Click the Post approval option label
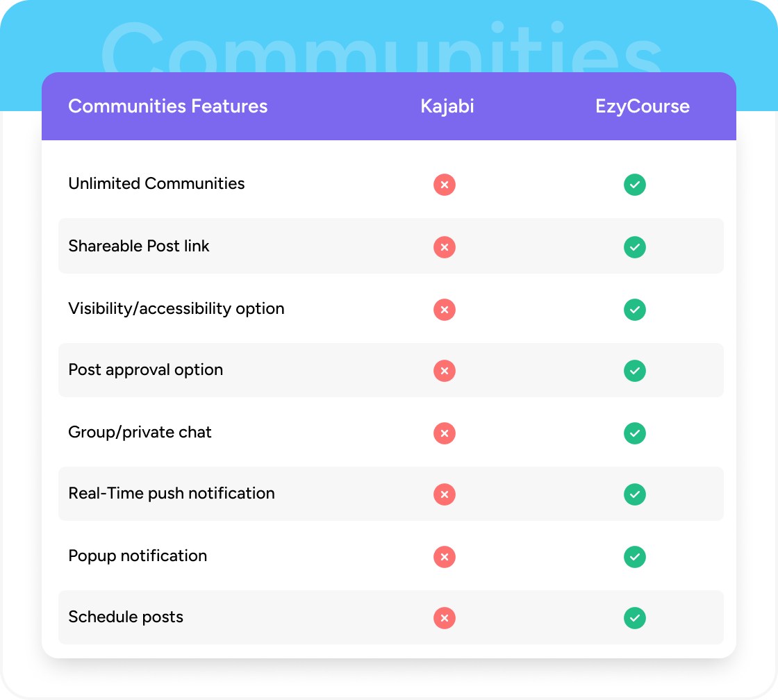 tap(145, 369)
